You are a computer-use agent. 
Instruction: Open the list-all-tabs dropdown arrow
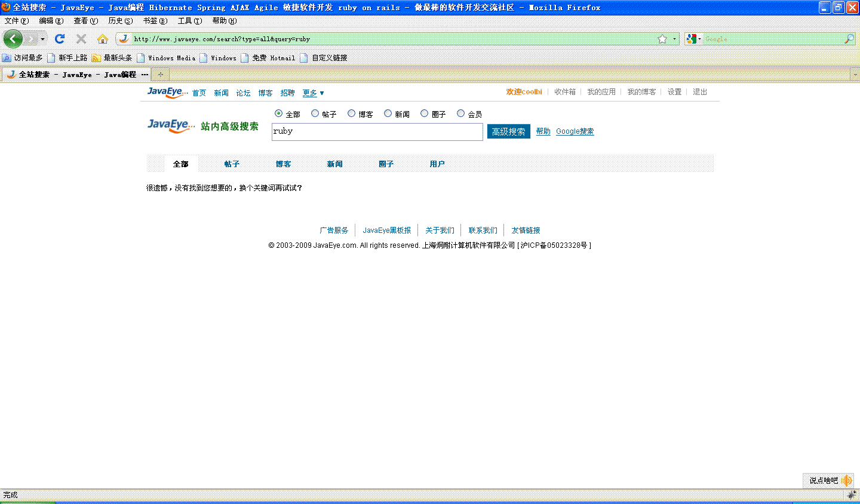[x=855, y=75]
